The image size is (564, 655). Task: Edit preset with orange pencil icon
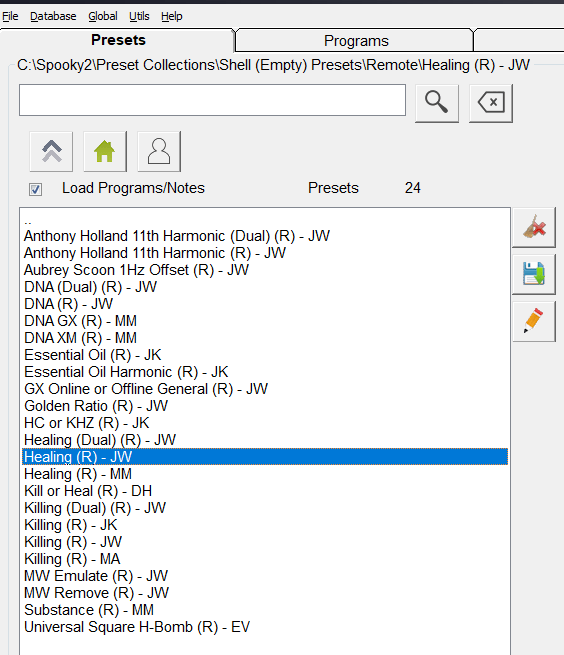pos(534,321)
